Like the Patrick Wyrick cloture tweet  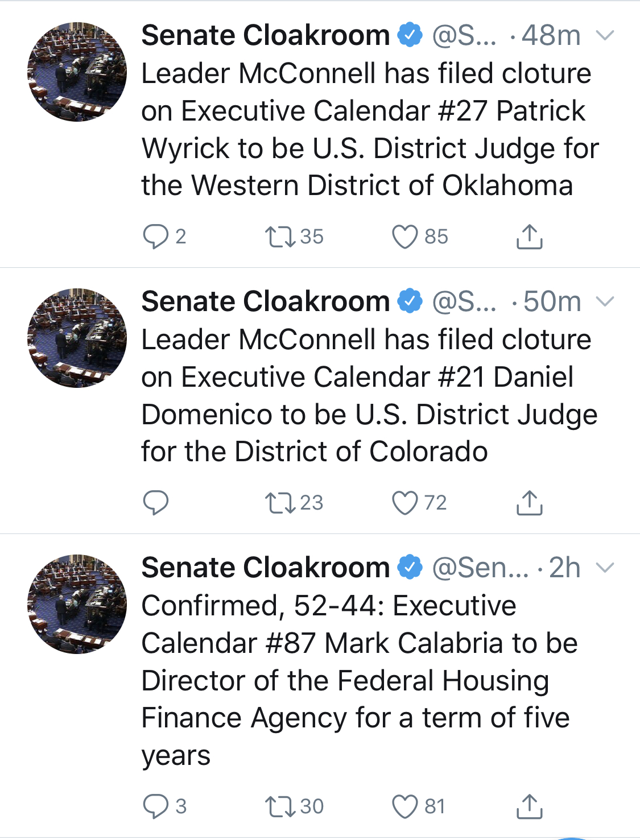[405, 237]
